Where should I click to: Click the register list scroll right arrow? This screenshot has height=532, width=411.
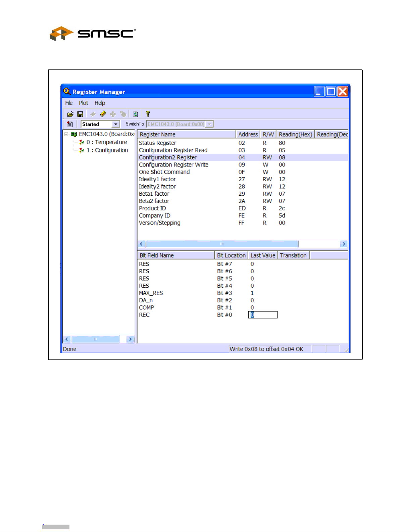pyautogui.click(x=344, y=244)
